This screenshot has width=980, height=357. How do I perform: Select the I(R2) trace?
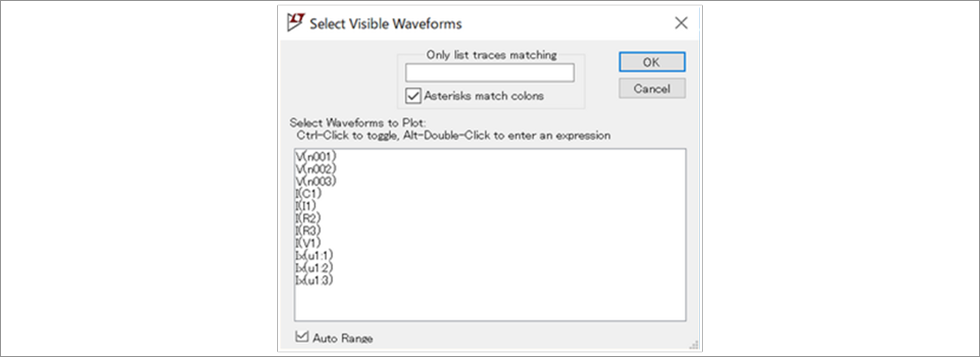point(308,218)
